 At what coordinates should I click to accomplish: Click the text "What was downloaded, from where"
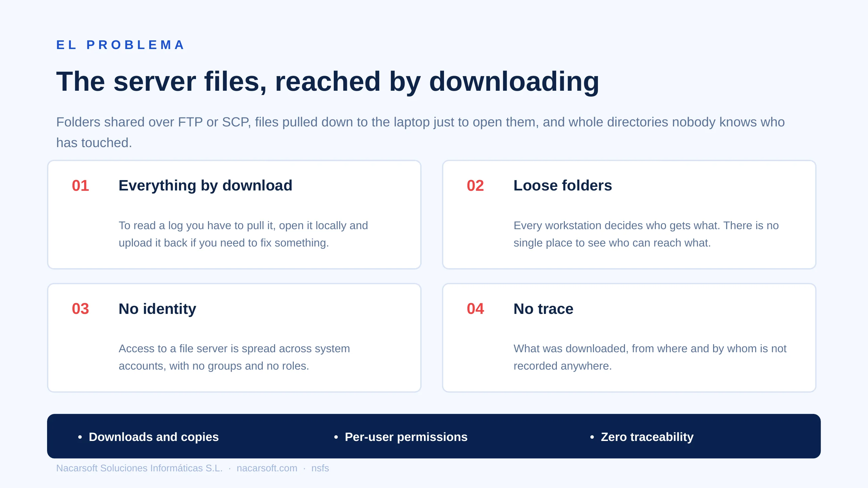(601, 349)
